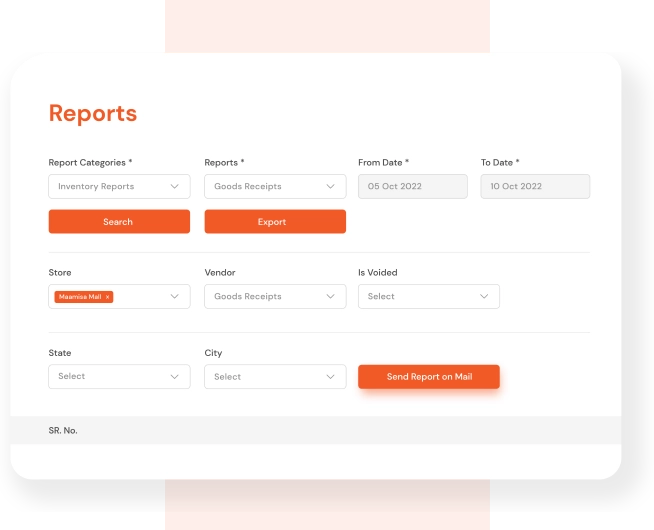Click the chevron arrow in Is Voided

(x=484, y=296)
